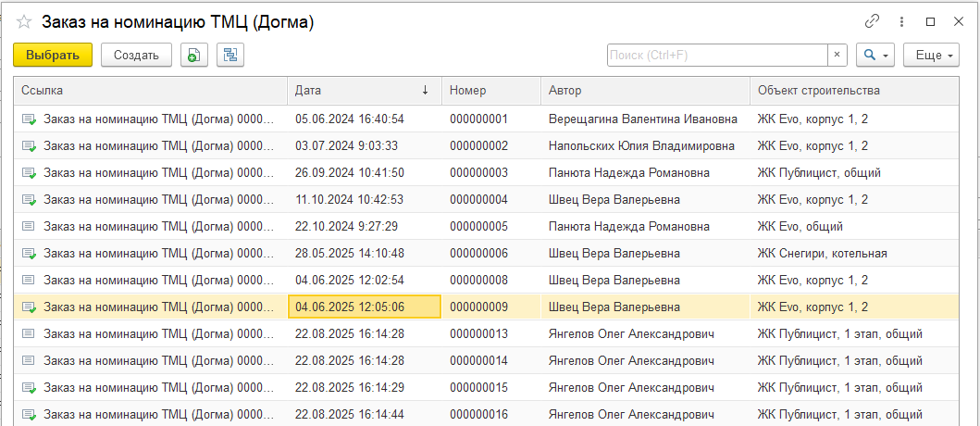Click the Номер column header
The image size is (980, 426).
tap(490, 91)
